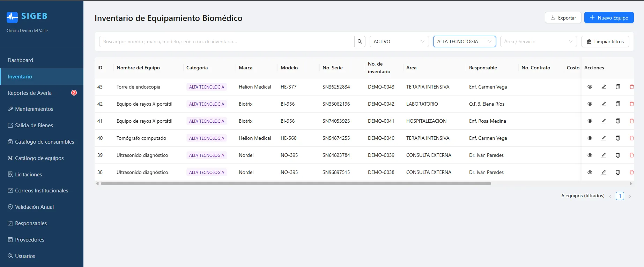Open the ACTIVO status dropdown
The width and height of the screenshot is (644, 267).
tap(399, 41)
